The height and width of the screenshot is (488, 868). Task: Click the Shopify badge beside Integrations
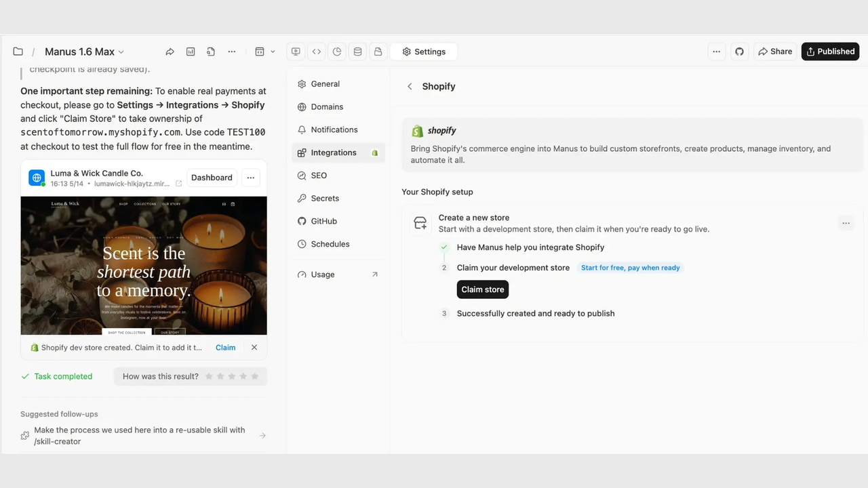[375, 153]
